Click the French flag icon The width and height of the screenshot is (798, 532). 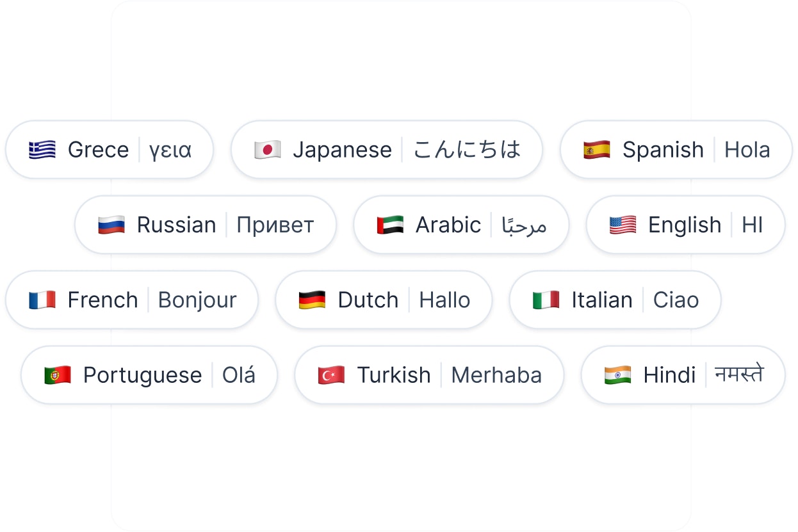(x=42, y=300)
